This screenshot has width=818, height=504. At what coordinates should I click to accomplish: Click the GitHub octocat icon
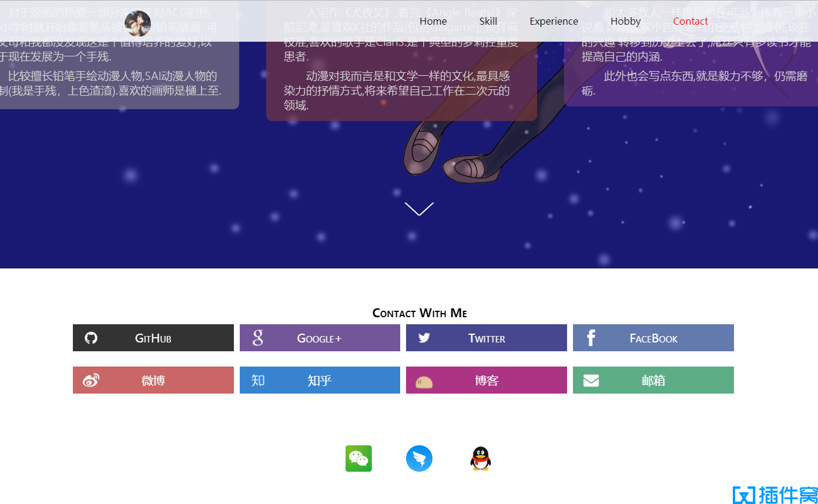tap(91, 338)
